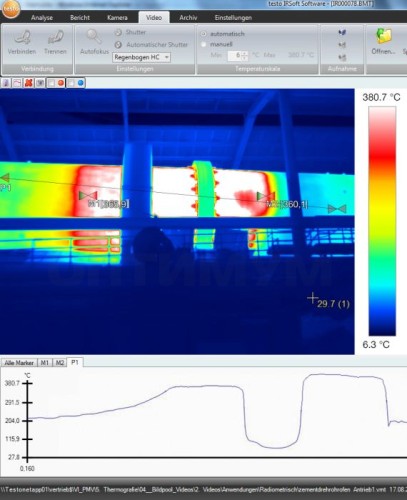This screenshot has width=407, height=500.
Task: Click the rainbow temperature color scale bar
Action: [382, 221]
